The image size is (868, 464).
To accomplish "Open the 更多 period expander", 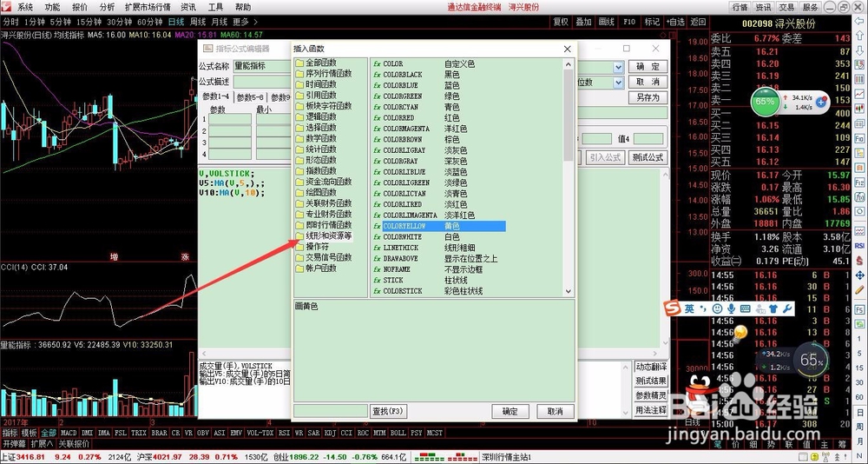I will coord(245,23).
